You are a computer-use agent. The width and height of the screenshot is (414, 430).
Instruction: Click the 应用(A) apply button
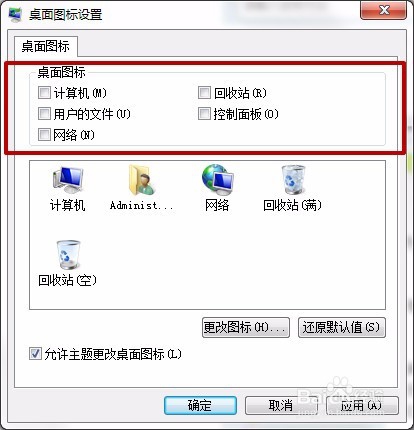point(362,405)
